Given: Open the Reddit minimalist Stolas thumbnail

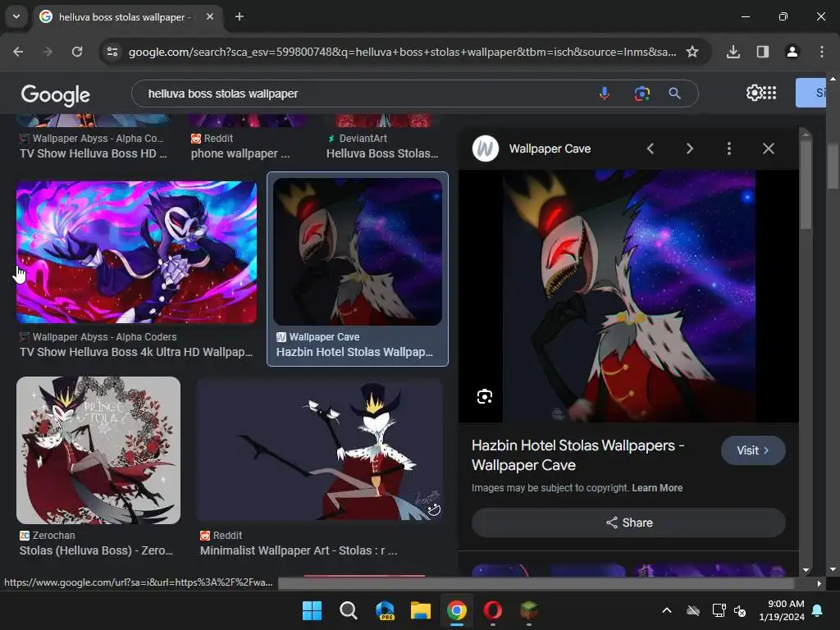Looking at the screenshot, I should (x=319, y=449).
